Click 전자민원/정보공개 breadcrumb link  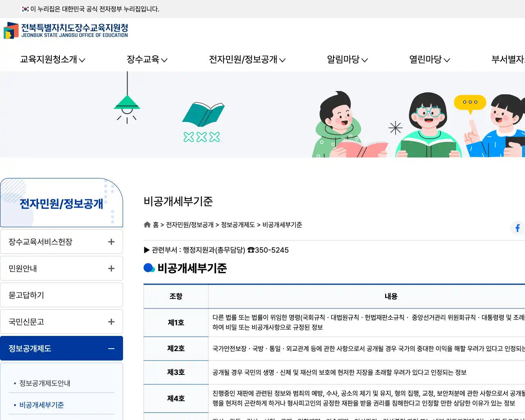click(x=189, y=225)
